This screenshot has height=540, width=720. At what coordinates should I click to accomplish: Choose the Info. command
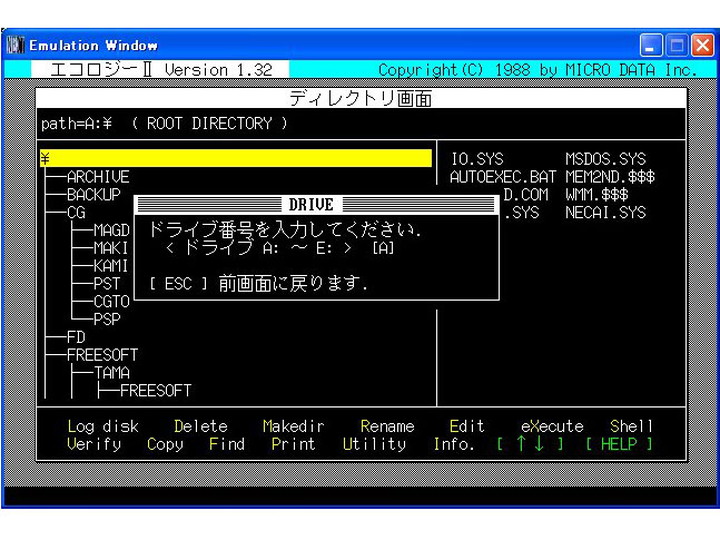coord(454,444)
